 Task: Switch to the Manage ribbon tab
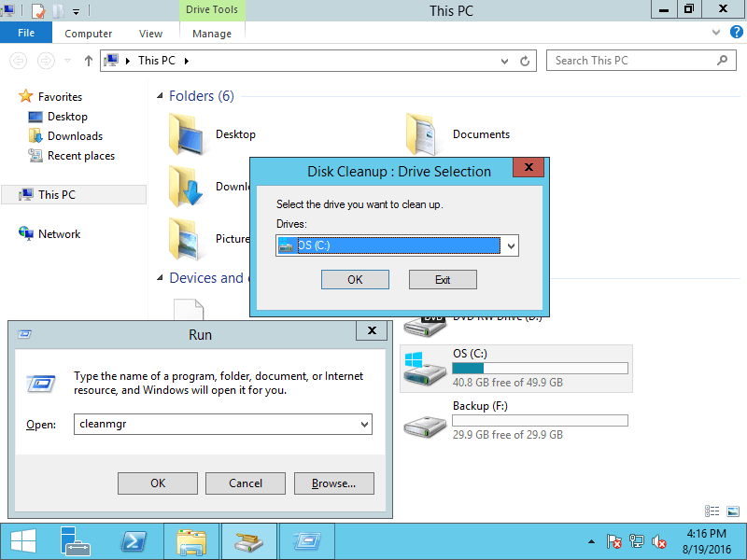point(212,34)
